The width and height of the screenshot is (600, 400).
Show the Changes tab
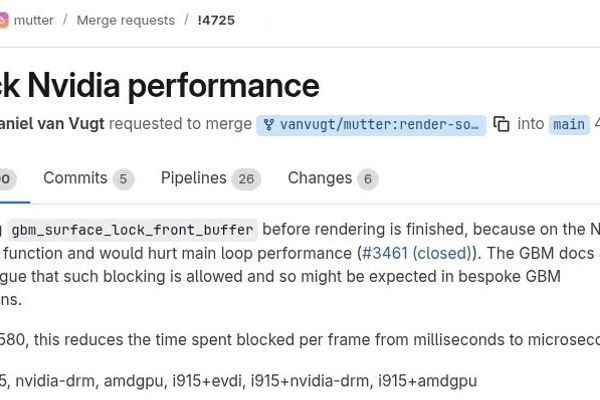pyautogui.click(x=320, y=178)
